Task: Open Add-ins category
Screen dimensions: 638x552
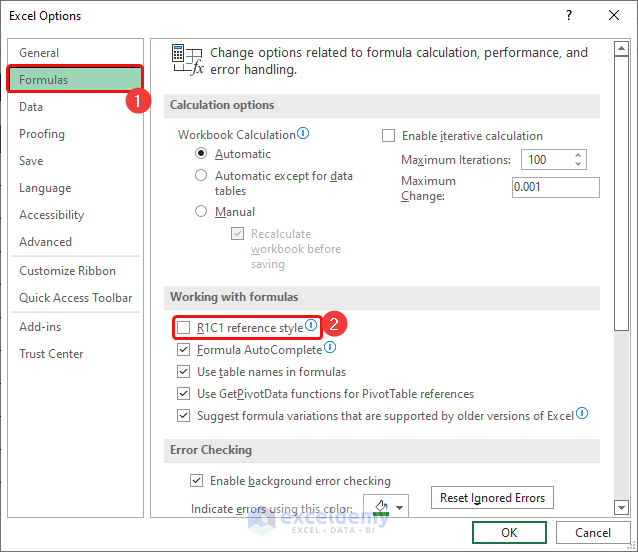Action: (76, 327)
